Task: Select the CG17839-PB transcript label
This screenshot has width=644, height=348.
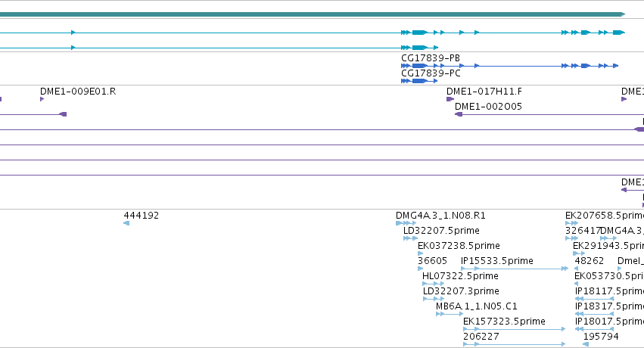Action: [431, 58]
